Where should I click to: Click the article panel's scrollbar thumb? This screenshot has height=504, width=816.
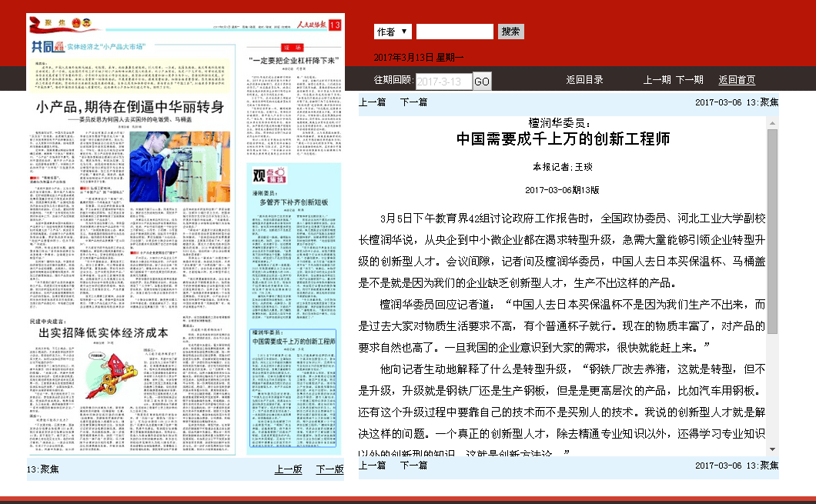772,231
